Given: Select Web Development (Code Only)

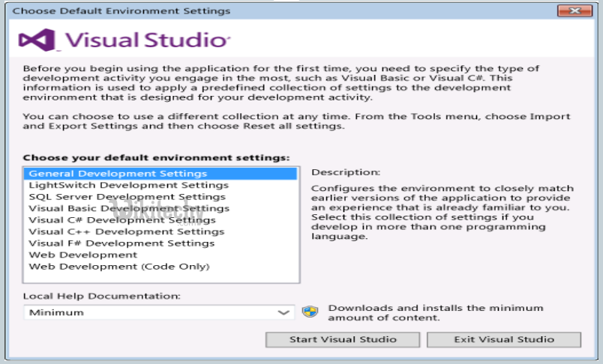Looking at the screenshot, I should click(160, 267).
